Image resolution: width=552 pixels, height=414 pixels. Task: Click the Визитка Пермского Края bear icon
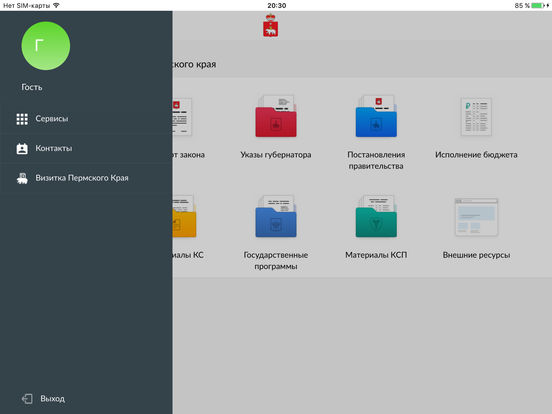coord(22,178)
